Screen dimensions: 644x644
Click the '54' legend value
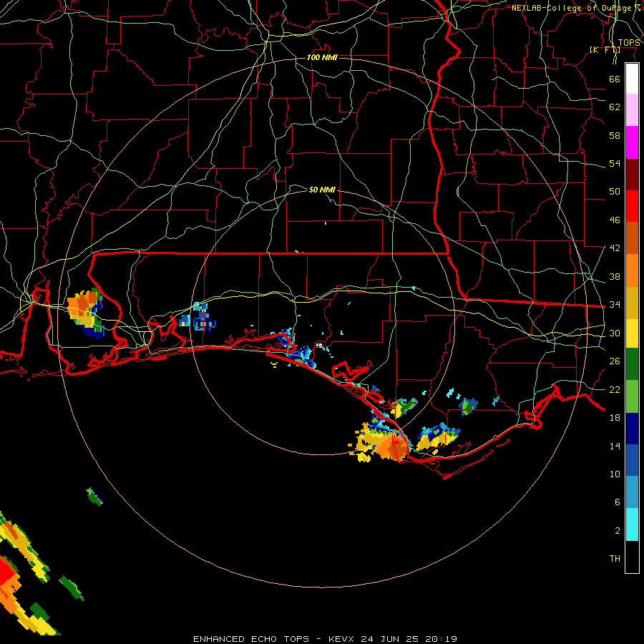pyautogui.click(x=615, y=163)
